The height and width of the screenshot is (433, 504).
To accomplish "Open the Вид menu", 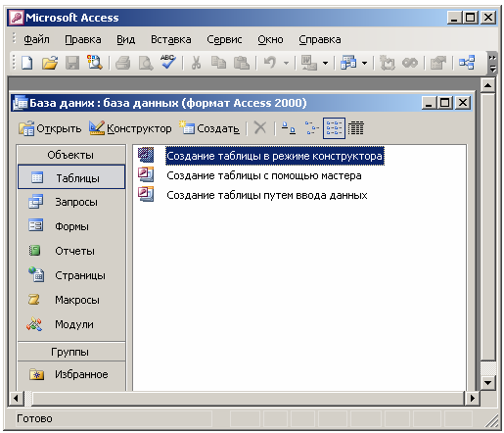I will (x=126, y=39).
